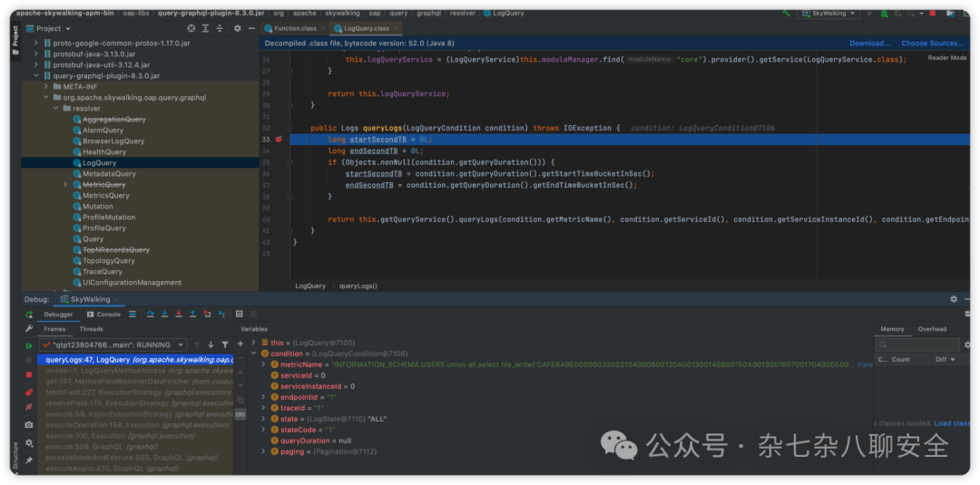Click Show Execution Point icon
The width and height of the screenshot is (980, 485).
coord(132,314)
